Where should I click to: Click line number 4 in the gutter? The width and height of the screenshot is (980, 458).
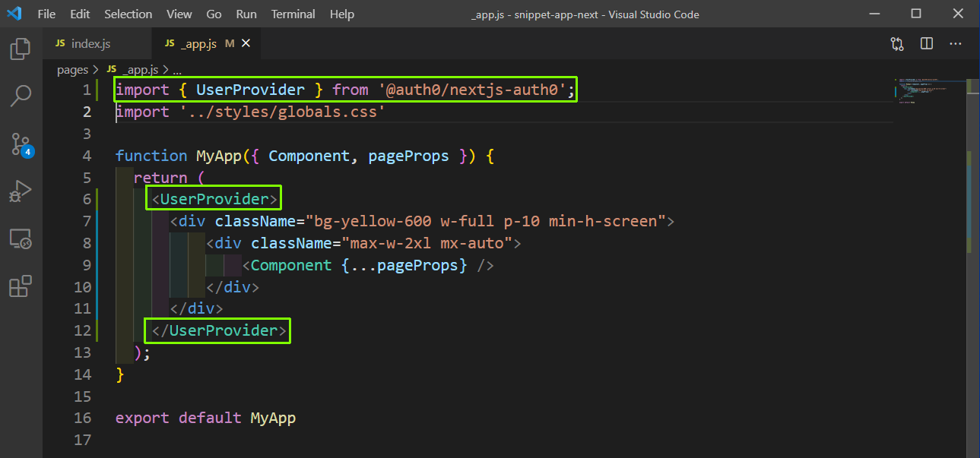(87, 156)
